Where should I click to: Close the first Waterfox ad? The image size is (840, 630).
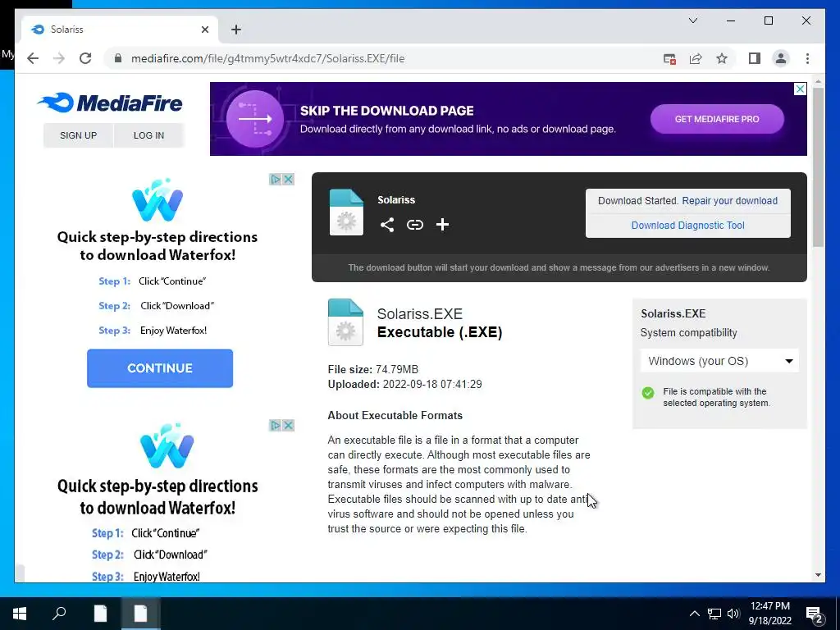pos(288,179)
